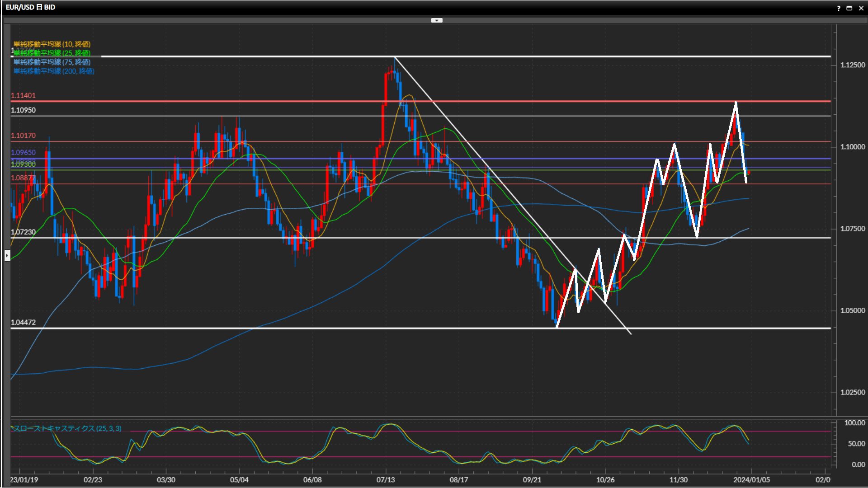Expand the left side panel arrow
868x488 pixels.
click(7, 256)
